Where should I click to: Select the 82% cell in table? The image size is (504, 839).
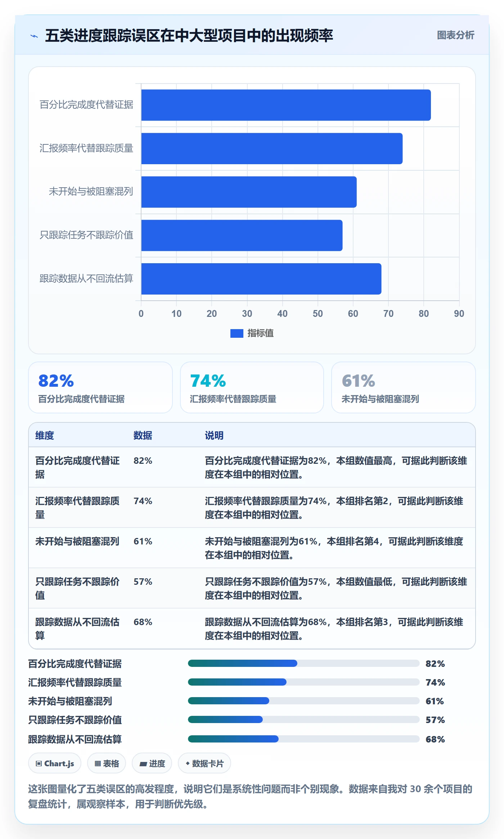click(143, 461)
